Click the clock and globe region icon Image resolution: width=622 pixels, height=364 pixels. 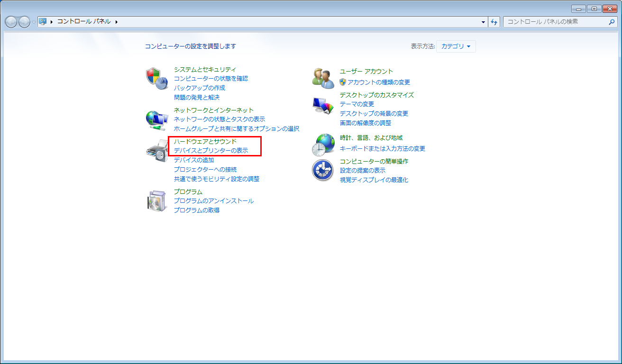[323, 145]
